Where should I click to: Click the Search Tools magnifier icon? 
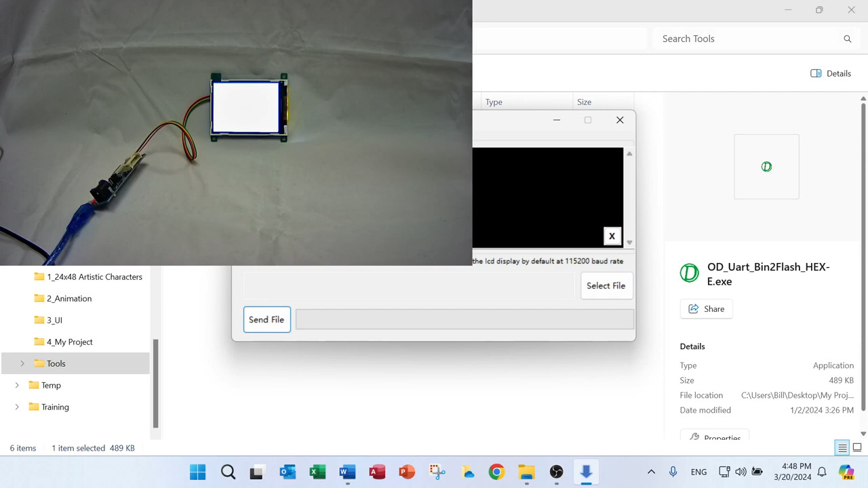[847, 39]
